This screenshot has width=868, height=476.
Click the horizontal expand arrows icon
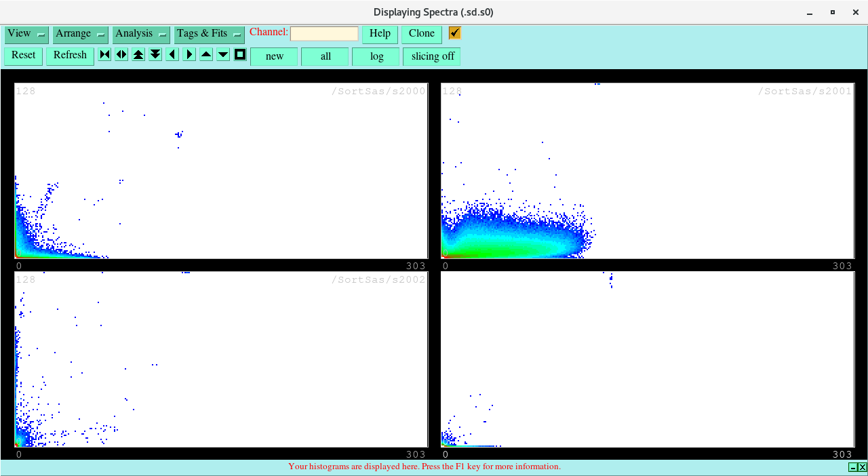(x=121, y=54)
